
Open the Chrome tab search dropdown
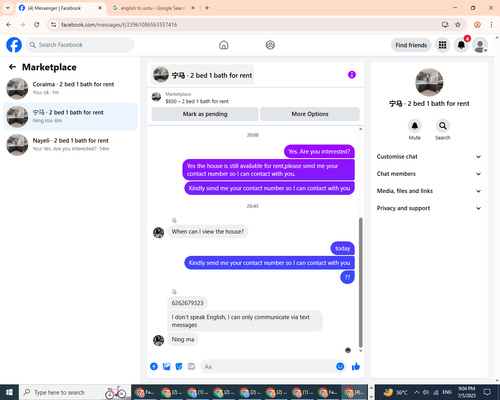8,8
